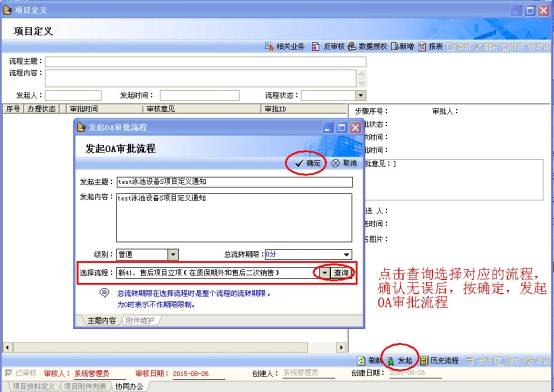Image resolution: width=554 pixels, height=392 pixels.
Task: Minimize the 发起OA审批流程 dialog
Action: (x=328, y=127)
